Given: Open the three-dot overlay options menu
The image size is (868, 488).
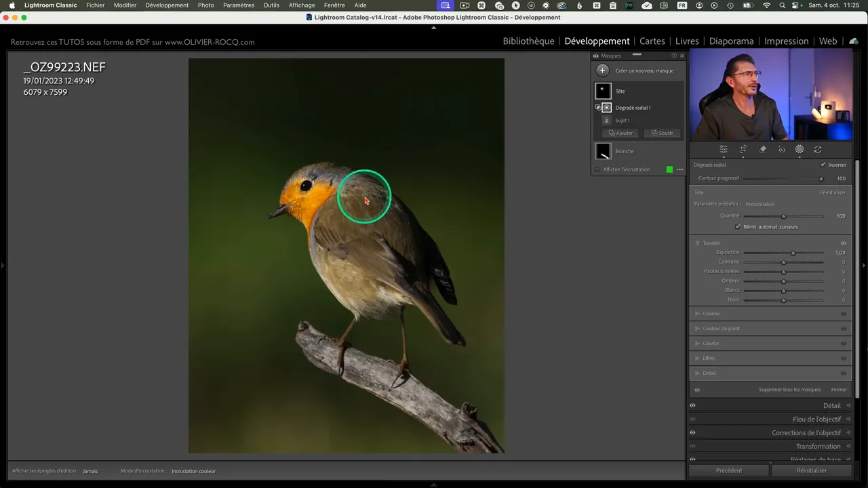Looking at the screenshot, I should [x=679, y=169].
